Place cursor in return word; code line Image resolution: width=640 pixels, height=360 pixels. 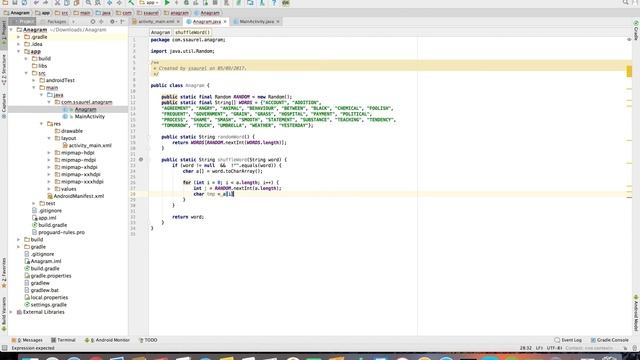(188, 217)
